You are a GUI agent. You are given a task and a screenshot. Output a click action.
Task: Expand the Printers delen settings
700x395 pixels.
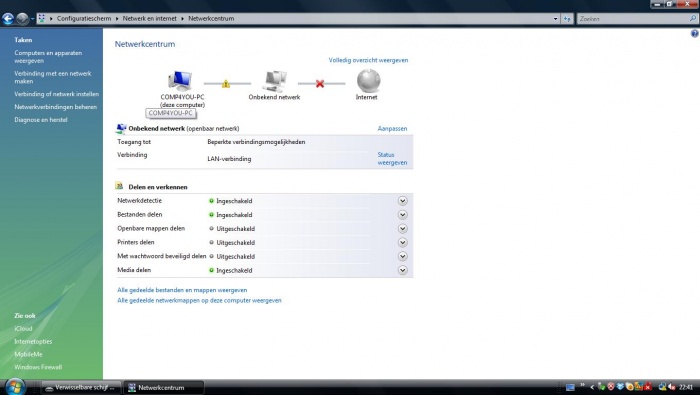pos(402,242)
